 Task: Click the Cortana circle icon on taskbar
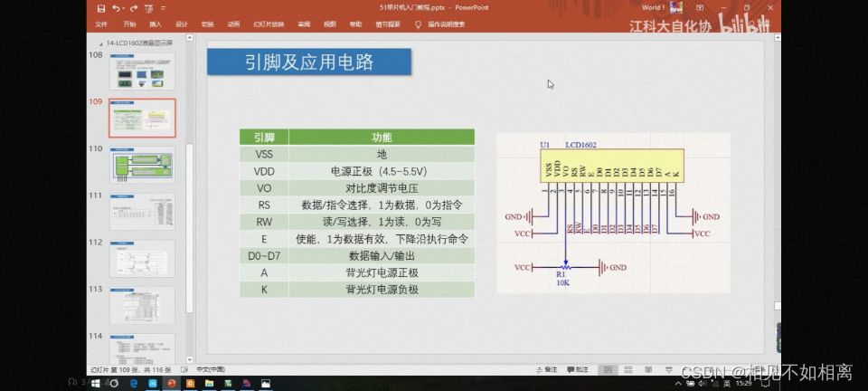tap(114, 383)
